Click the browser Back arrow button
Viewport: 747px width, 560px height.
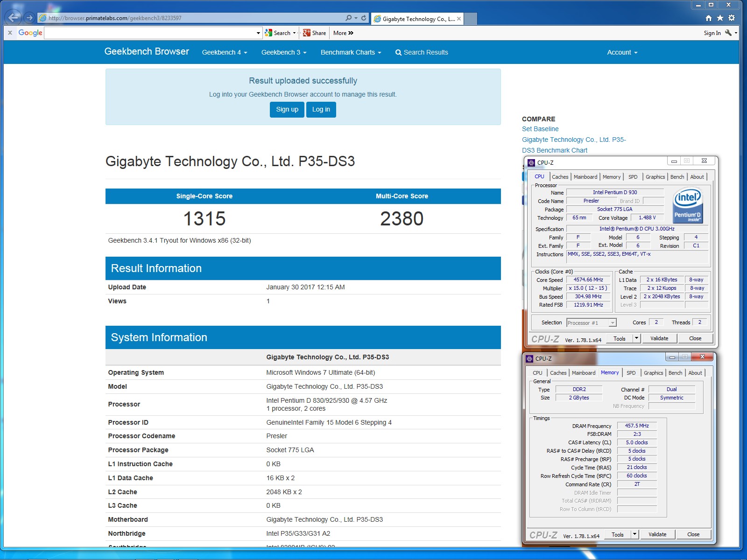coord(14,18)
